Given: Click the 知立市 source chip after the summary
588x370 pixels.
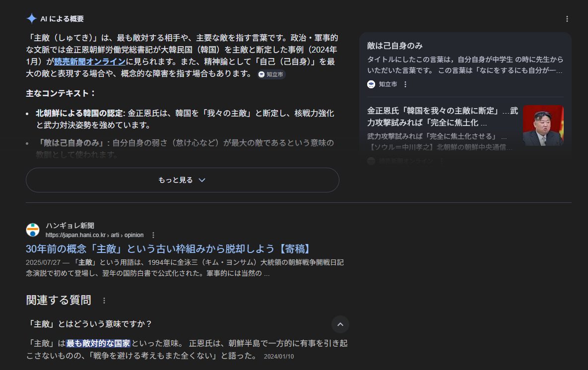Looking at the screenshot, I should (x=271, y=74).
